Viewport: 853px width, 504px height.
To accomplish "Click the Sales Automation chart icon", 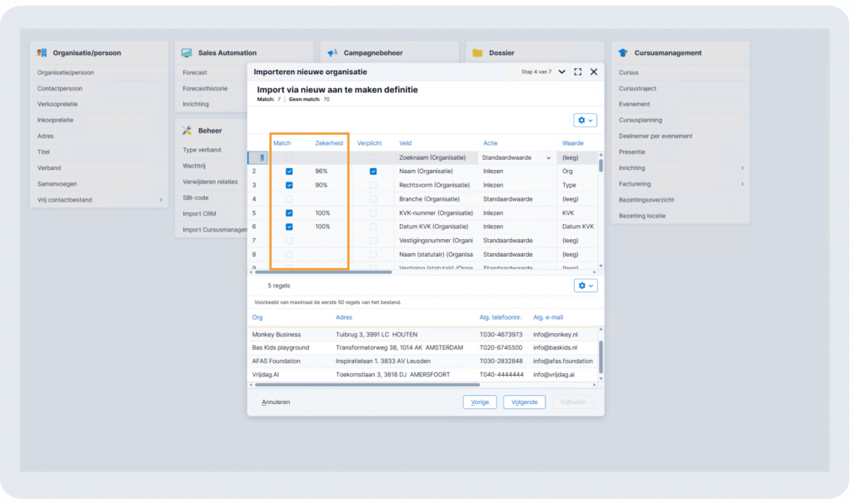I will 187,52.
